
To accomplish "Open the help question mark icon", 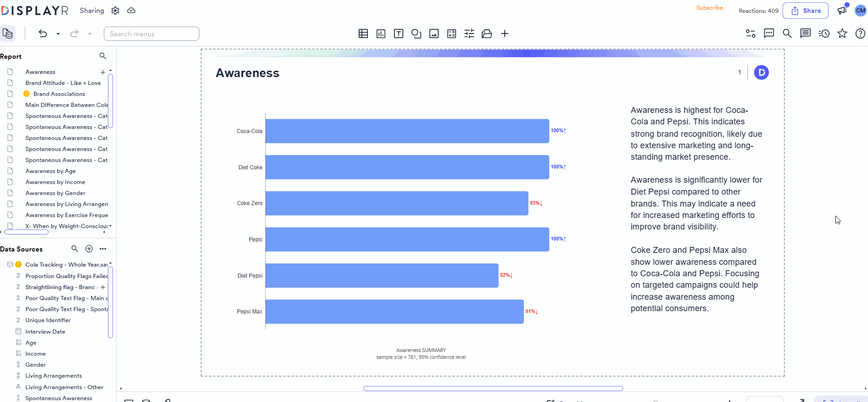I will point(860,33).
